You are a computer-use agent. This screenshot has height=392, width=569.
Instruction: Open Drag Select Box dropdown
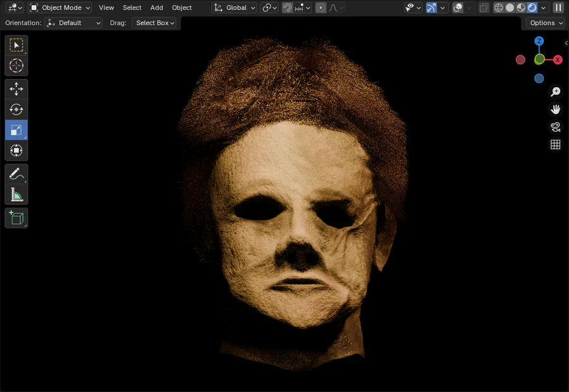(x=154, y=23)
